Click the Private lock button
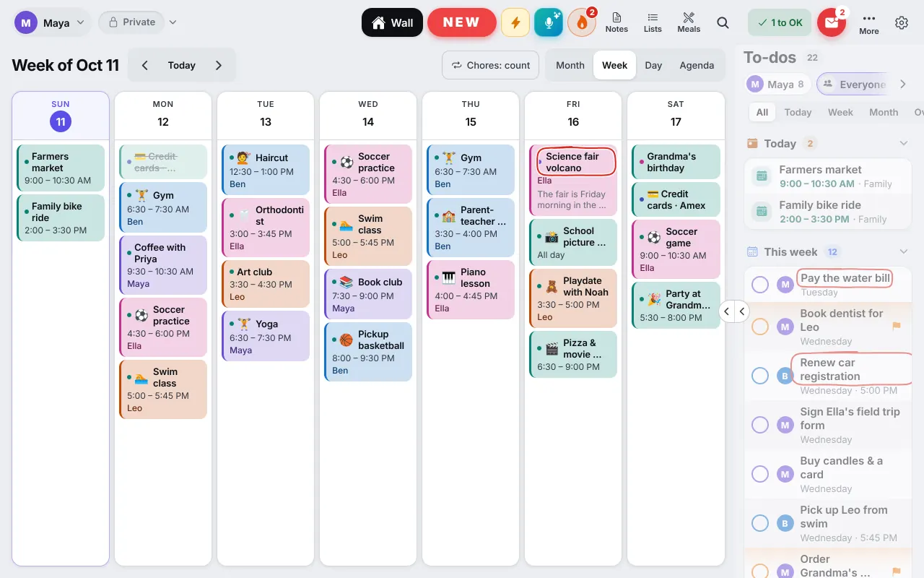 131,22
